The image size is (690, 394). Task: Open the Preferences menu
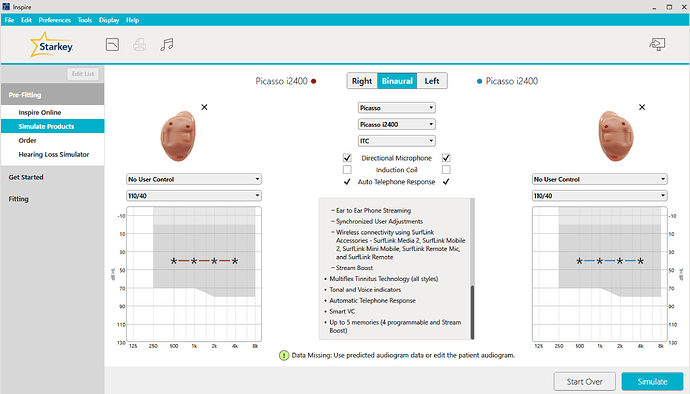click(55, 20)
